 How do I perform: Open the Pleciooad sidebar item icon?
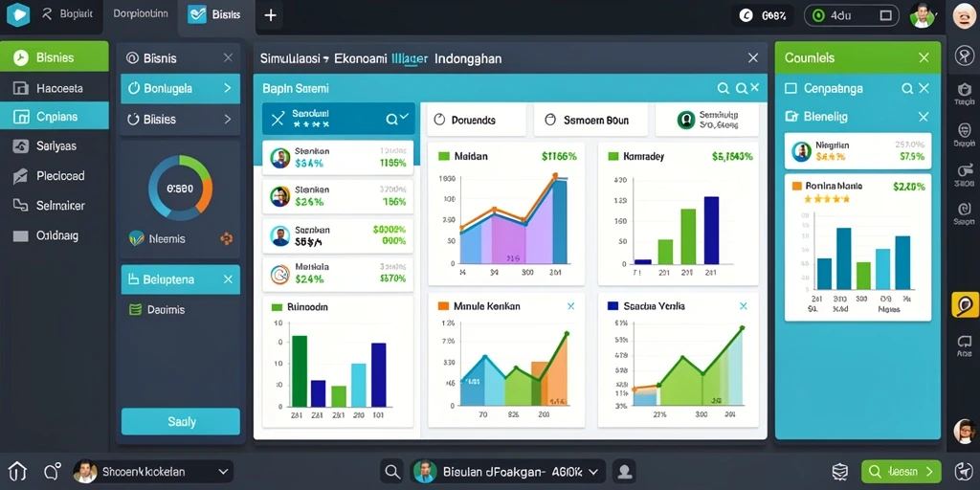point(21,176)
